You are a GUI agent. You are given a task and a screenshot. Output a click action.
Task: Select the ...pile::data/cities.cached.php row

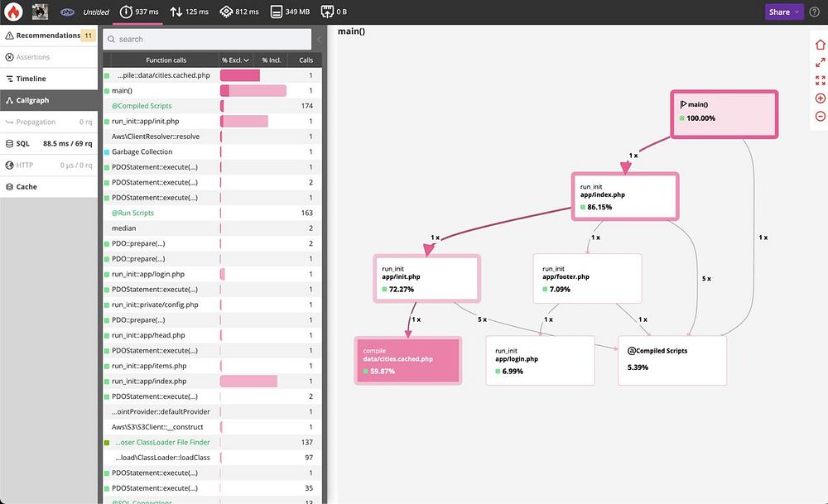[212, 75]
